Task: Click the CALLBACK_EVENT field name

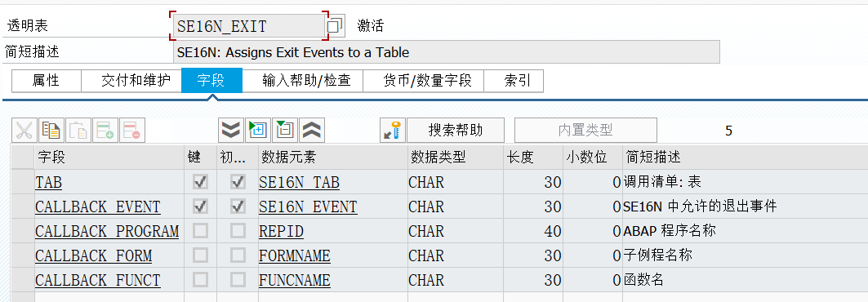Action: [x=98, y=207]
